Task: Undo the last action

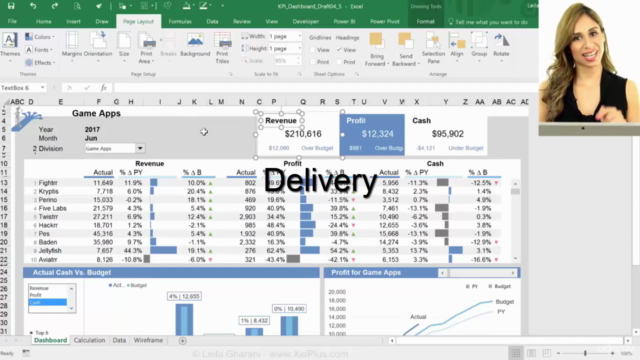Action: pyautogui.click(x=33, y=6)
